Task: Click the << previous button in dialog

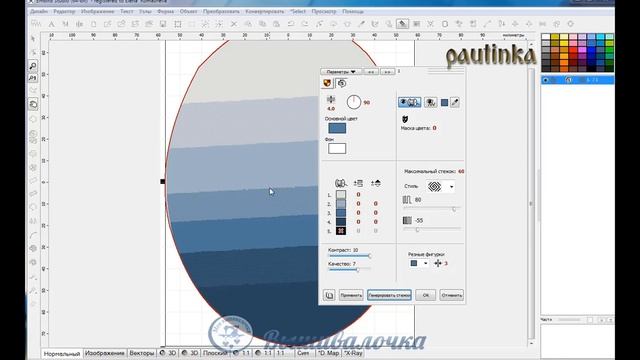Action: point(371,71)
